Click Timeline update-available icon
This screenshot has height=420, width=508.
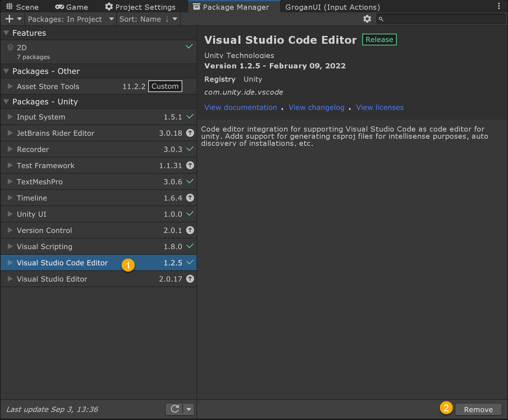190,198
